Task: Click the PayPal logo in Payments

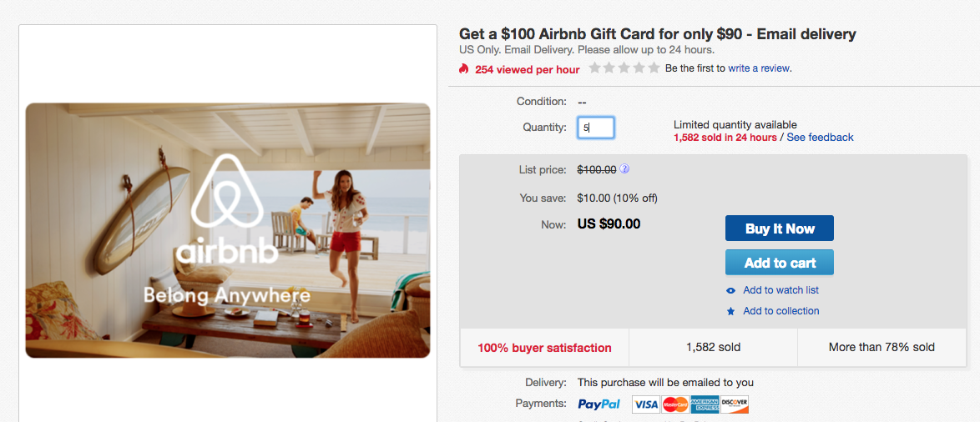Action: (599, 404)
